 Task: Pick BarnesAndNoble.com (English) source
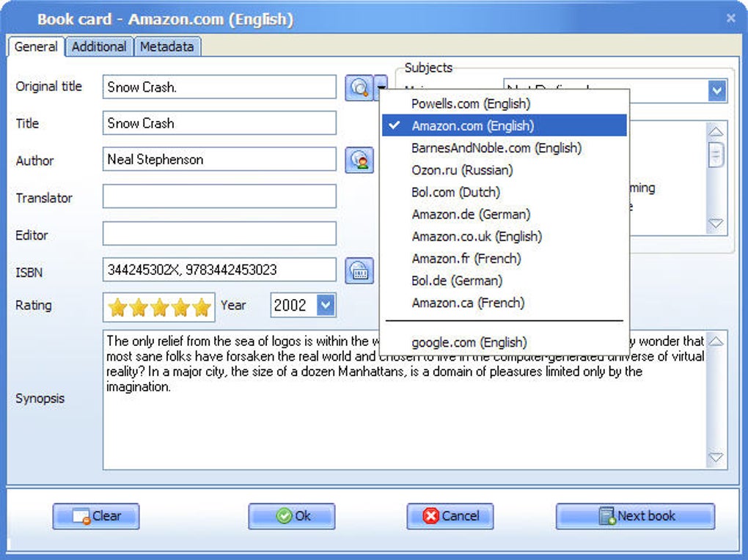pos(505,148)
